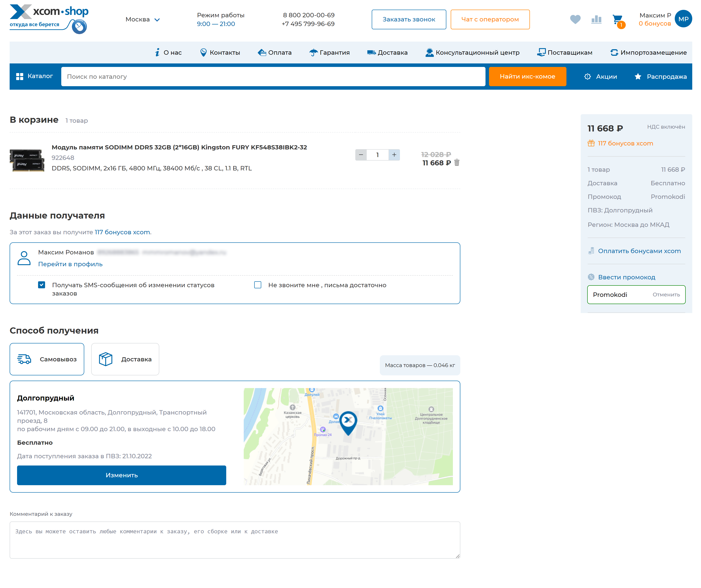Open Контакты menu item
The image size is (701, 588).
[220, 52]
